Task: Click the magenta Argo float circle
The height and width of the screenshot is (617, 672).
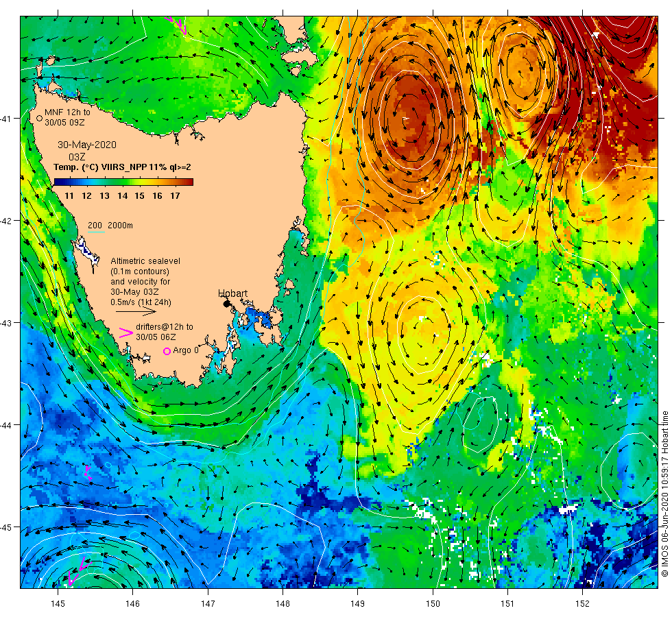Action: [167, 351]
